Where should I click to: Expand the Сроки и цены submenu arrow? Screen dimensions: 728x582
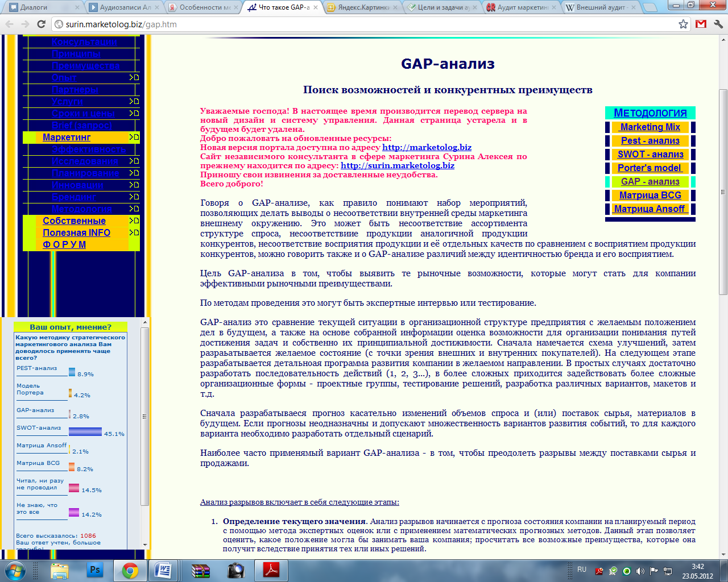pyautogui.click(x=134, y=113)
